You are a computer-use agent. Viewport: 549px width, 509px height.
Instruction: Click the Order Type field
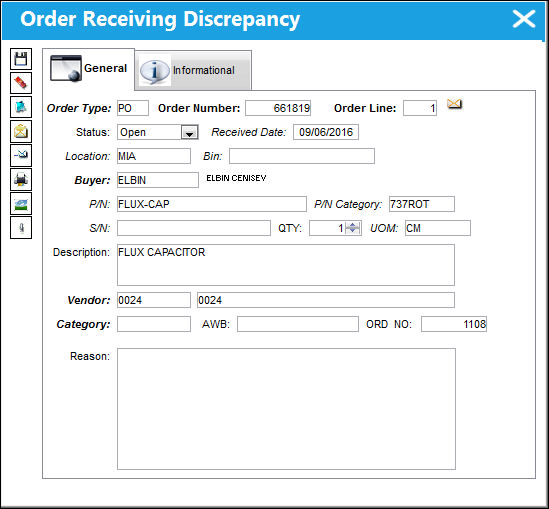tap(133, 108)
